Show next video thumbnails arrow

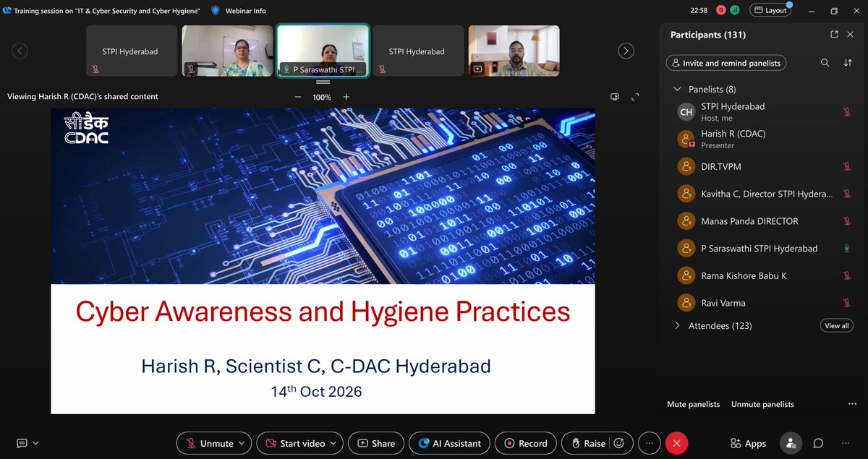click(x=626, y=51)
